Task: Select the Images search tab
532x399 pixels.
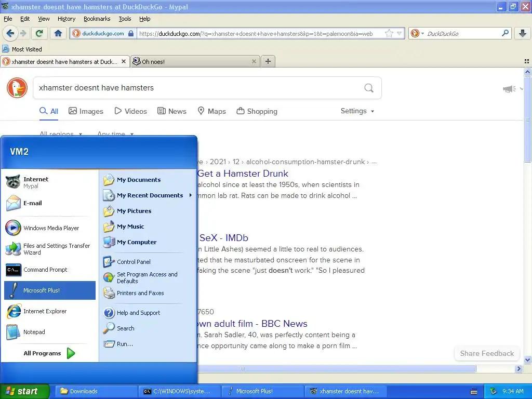Action: pyautogui.click(x=86, y=111)
